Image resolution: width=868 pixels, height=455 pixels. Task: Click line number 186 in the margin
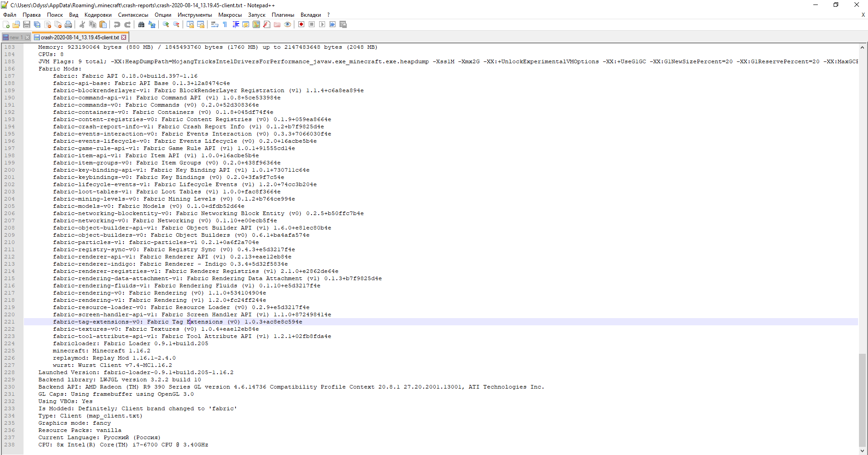tap(9, 69)
